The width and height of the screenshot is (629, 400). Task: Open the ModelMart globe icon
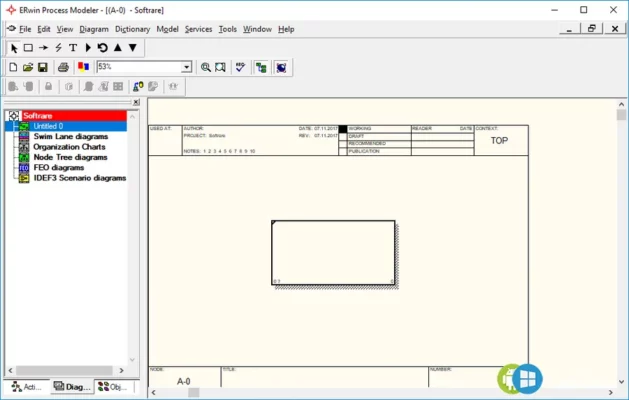(281, 67)
